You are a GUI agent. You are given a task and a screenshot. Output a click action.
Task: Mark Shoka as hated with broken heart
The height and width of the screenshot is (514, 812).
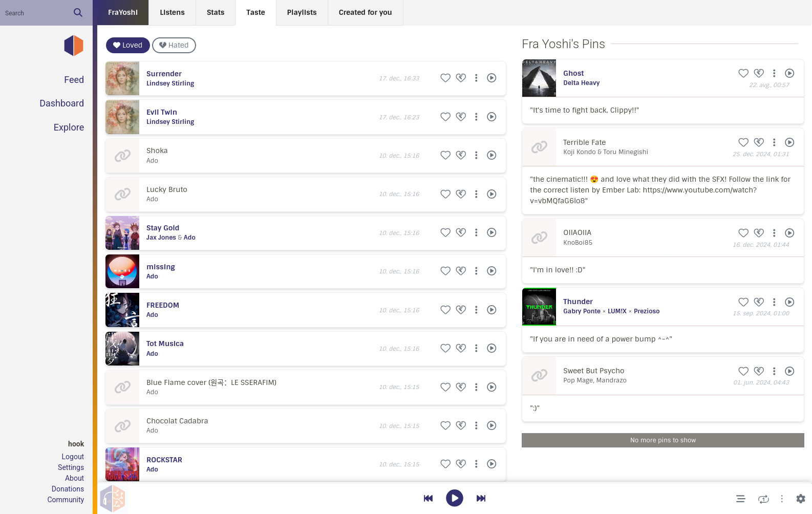coord(461,155)
